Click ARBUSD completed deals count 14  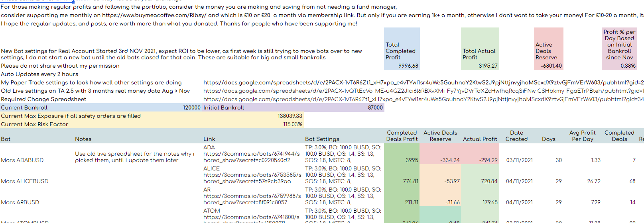tap(633, 202)
